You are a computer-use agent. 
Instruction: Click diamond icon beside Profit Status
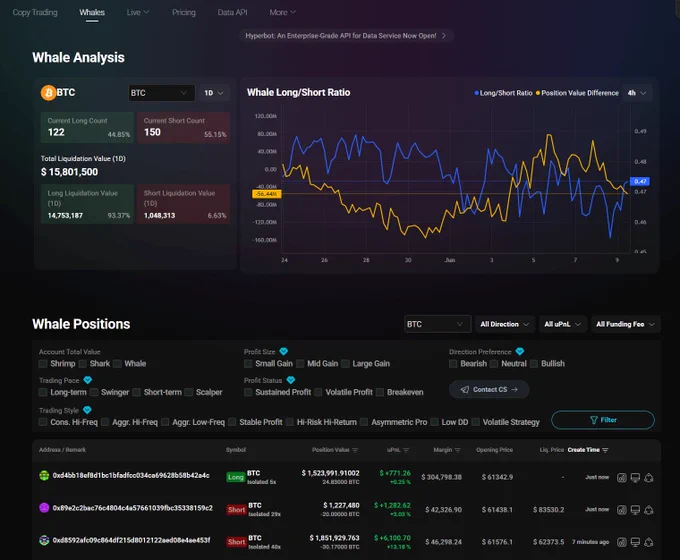tap(291, 380)
